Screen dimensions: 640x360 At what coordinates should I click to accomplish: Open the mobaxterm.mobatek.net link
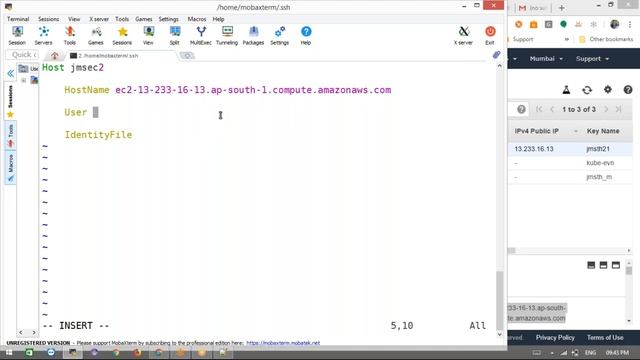(283, 343)
